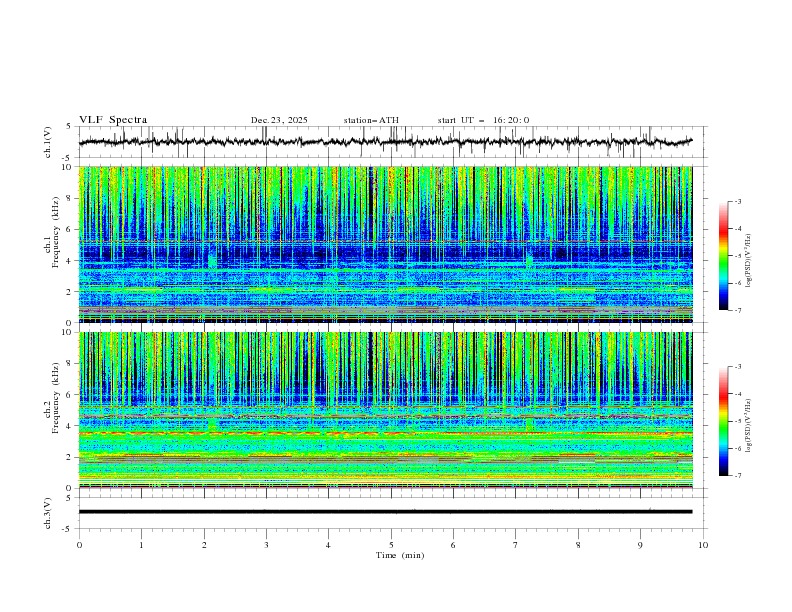Click the ch.2 "Frequency (kHz)" axis label
792x612 pixels.
click(x=56, y=398)
